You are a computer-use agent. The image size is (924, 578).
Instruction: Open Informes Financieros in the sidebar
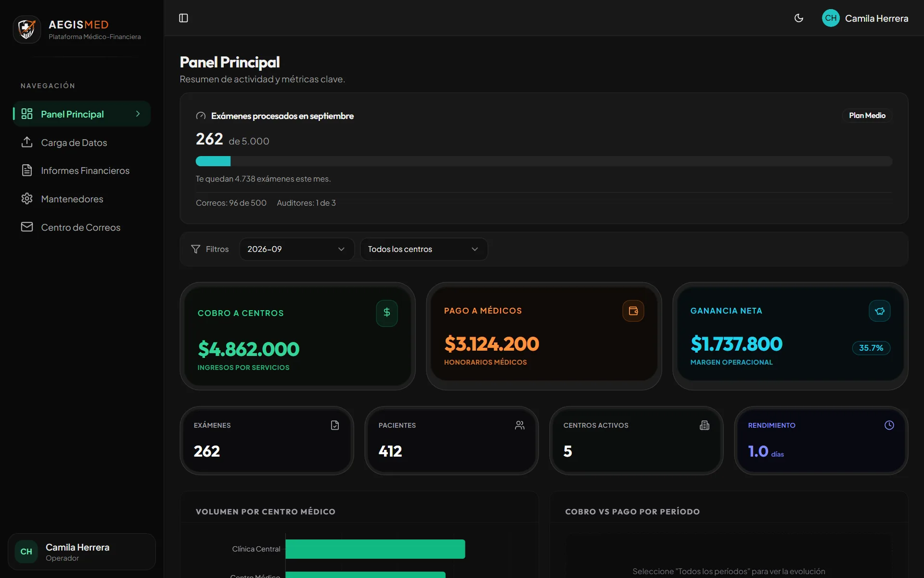(x=82, y=171)
